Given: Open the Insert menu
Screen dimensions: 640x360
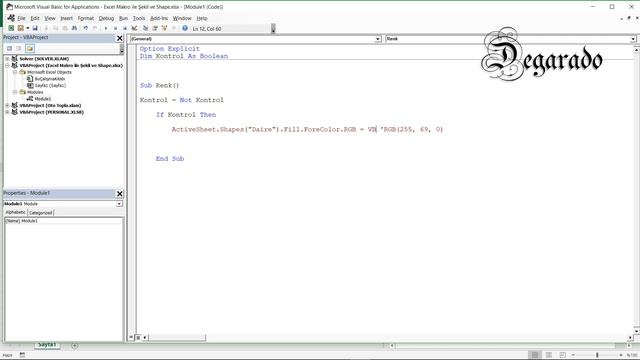Looking at the screenshot, I should coord(67,18).
